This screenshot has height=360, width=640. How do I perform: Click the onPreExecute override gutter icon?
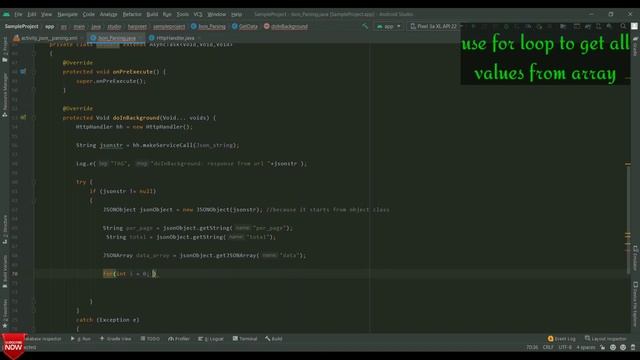pyautogui.click(x=23, y=71)
